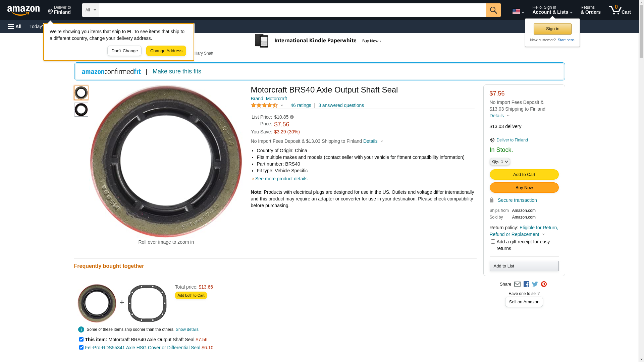The image size is (644, 362).
Task: Share product on Pinterest
Action: click(x=544, y=284)
